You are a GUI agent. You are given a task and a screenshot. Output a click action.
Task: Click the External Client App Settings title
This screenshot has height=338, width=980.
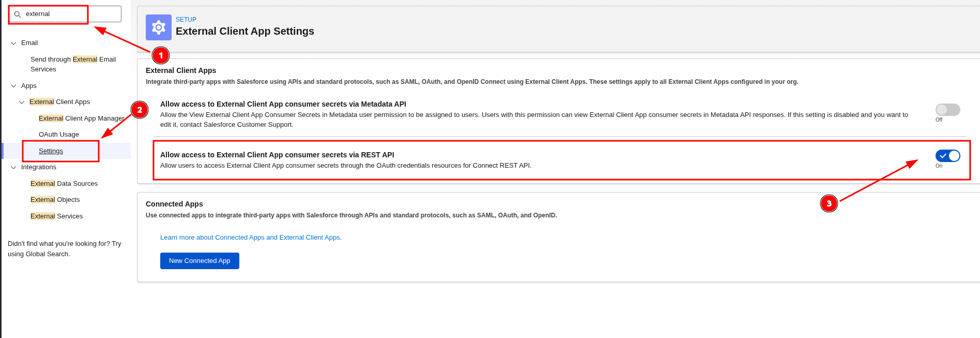tap(245, 31)
